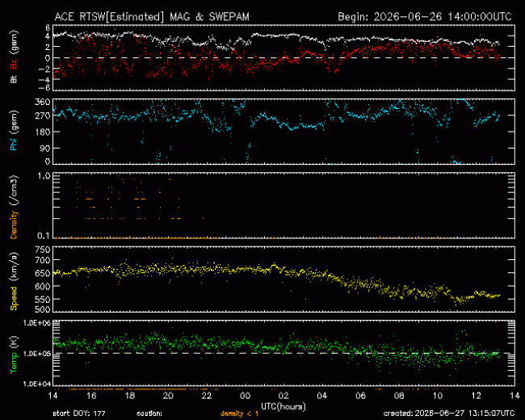The image size is (525, 420).
Task: Click the '(gsm)' unit label of Bt Bz panel
Action: [14, 44]
